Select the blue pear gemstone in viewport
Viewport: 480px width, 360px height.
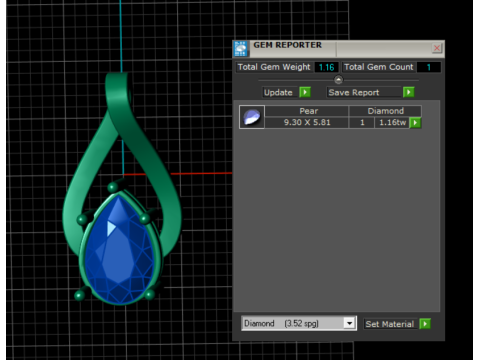119,250
